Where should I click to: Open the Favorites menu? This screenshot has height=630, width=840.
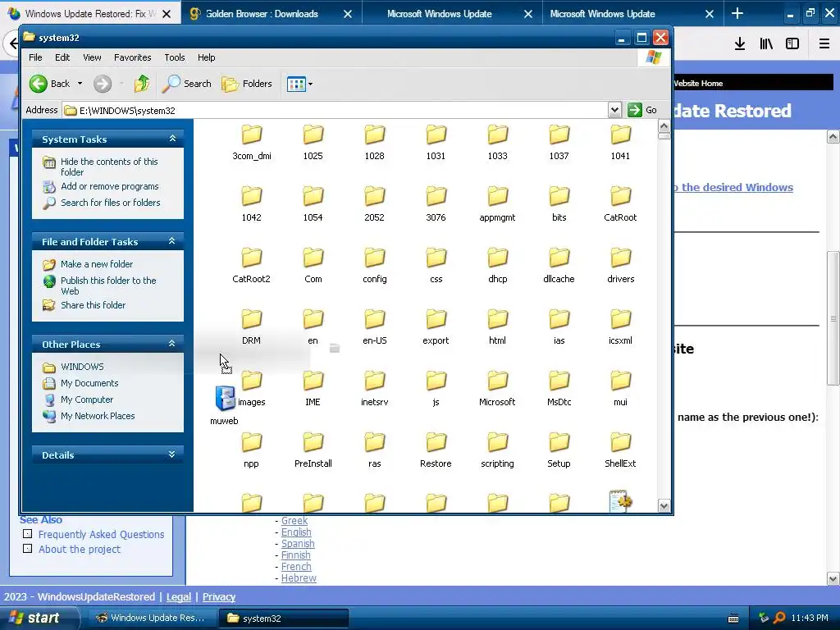[132, 57]
